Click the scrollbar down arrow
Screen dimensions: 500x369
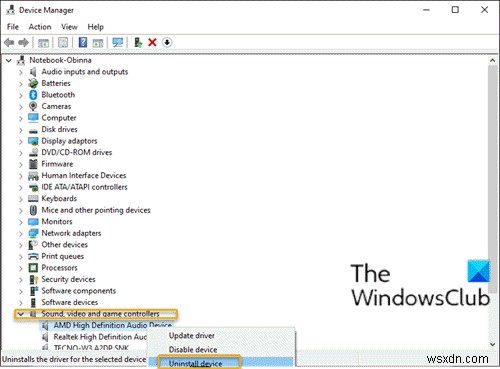pos(493,345)
